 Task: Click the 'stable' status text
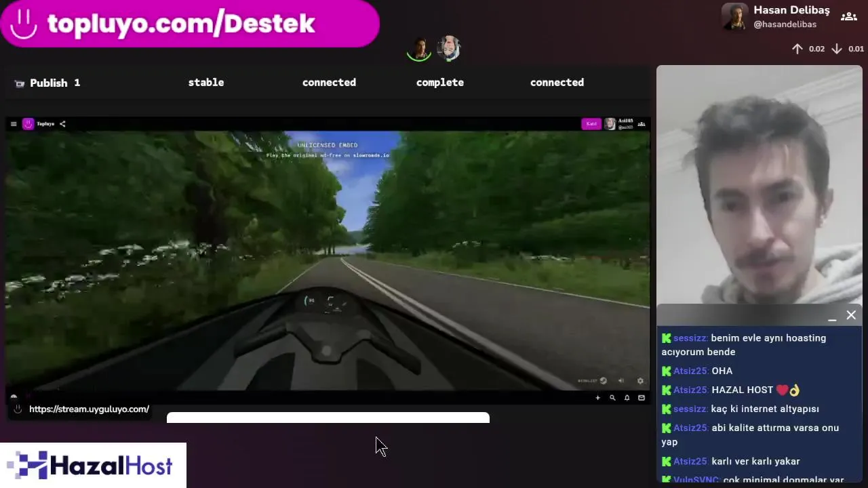[206, 82]
